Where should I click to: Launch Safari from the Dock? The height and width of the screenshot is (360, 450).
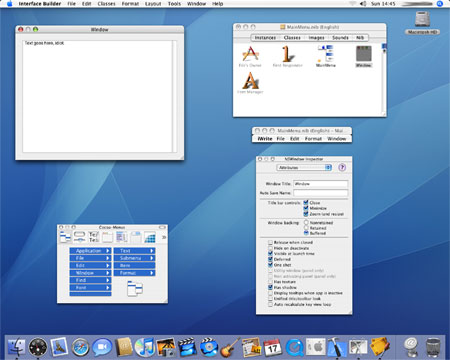[80, 347]
